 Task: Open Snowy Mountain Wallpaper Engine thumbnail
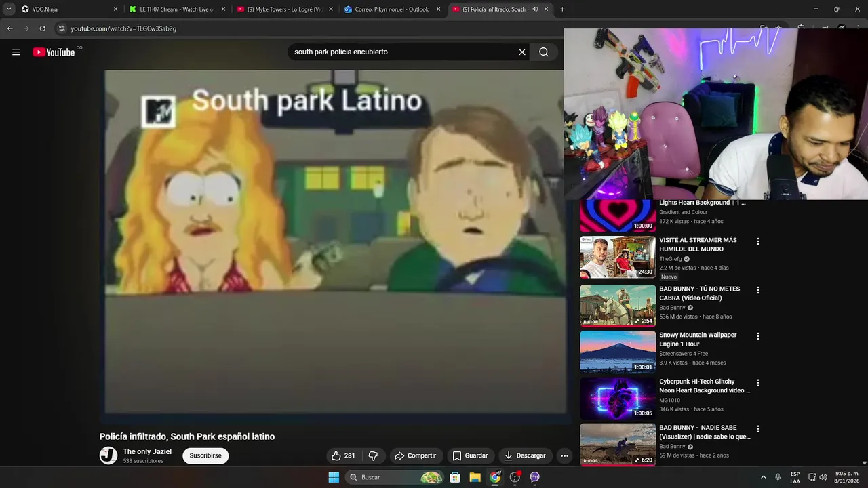tap(618, 351)
